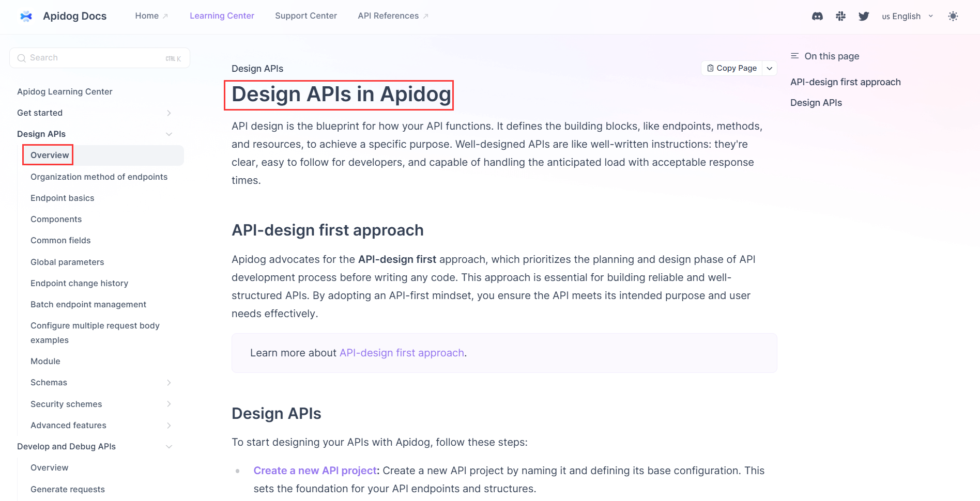The width and height of the screenshot is (980, 501).
Task: Open Schemas sidebar item
Action: tap(49, 382)
